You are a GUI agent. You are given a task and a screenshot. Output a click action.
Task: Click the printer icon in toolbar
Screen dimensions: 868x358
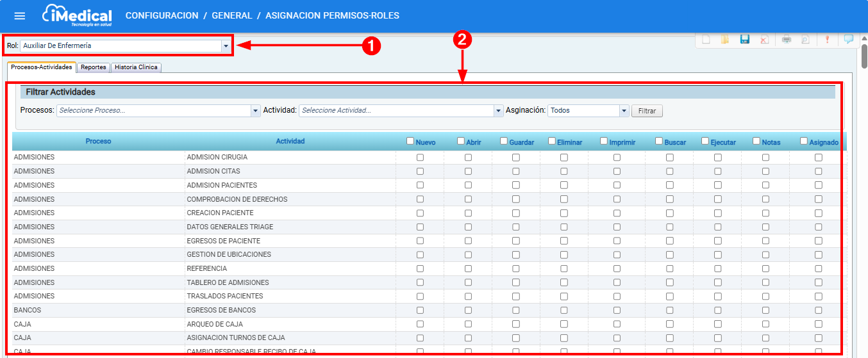pos(787,40)
